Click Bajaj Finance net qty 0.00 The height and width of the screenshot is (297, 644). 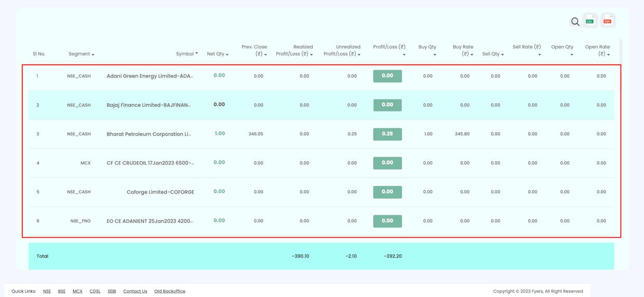click(219, 105)
